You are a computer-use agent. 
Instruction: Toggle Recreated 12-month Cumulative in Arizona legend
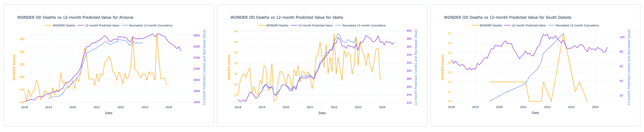[150, 25]
